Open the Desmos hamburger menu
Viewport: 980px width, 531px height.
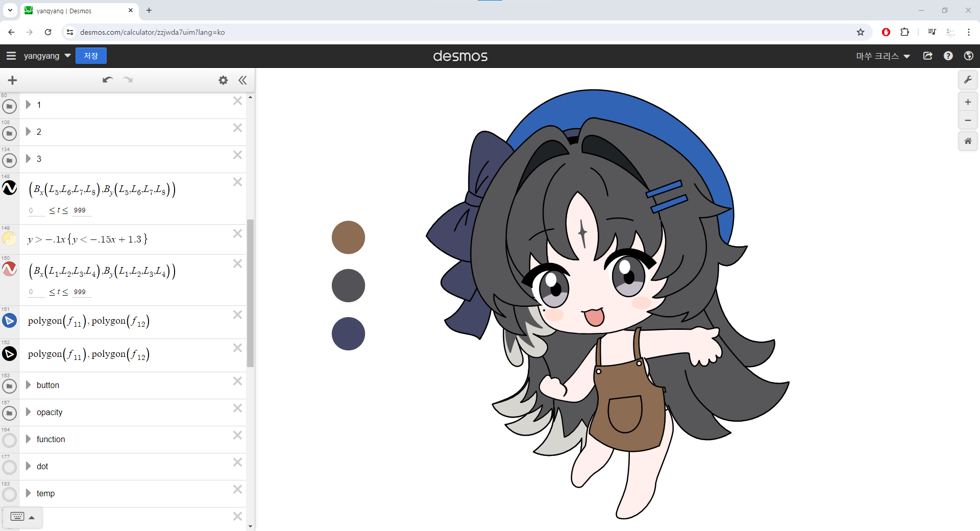[x=11, y=56]
